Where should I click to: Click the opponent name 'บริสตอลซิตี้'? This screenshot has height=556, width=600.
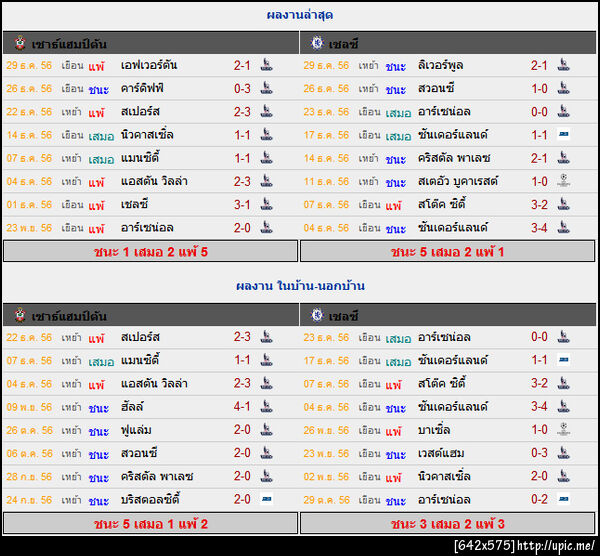point(150,499)
